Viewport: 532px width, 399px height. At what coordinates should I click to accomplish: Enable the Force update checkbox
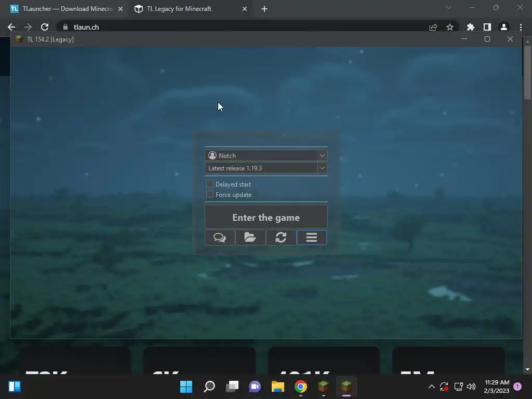pyautogui.click(x=210, y=194)
